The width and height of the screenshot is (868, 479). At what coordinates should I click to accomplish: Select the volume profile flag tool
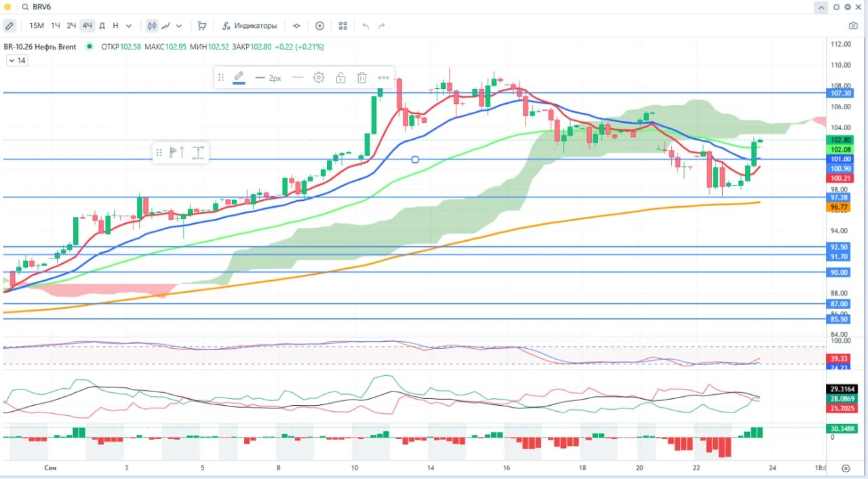[x=173, y=153]
